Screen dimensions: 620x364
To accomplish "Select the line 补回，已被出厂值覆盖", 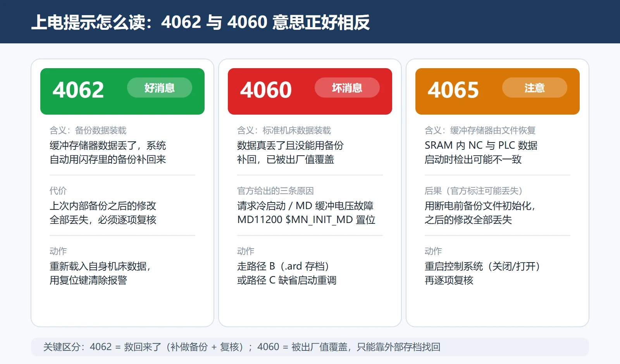I will click(286, 160).
